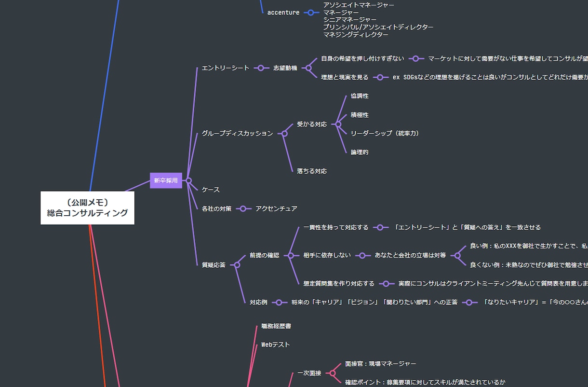Select the purple 新卒採用 node
The image size is (588, 387).
pos(166,180)
